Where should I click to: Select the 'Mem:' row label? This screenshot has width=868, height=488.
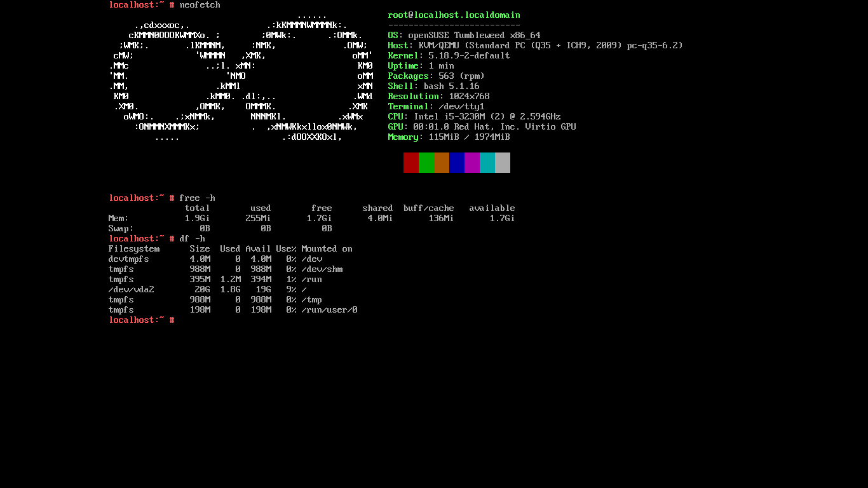pos(119,219)
